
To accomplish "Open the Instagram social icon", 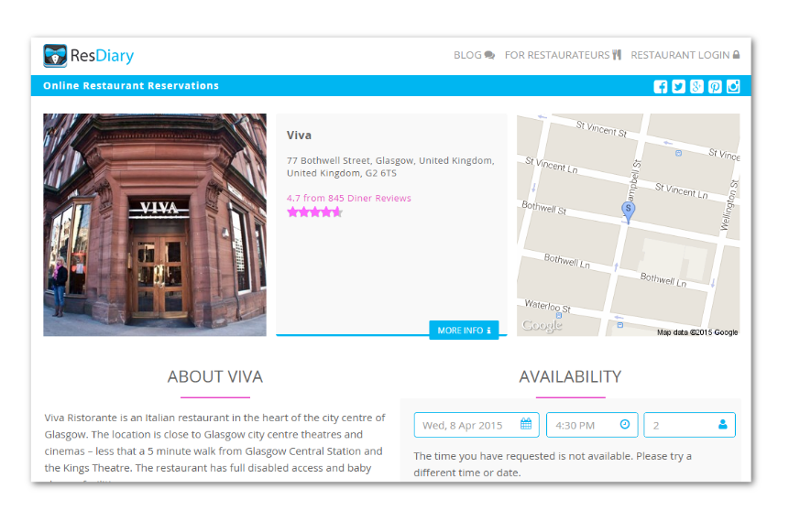I will point(733,87).
